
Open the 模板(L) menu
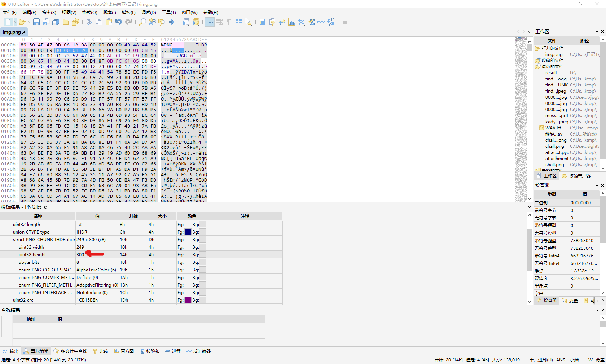(x=128, y=13)
